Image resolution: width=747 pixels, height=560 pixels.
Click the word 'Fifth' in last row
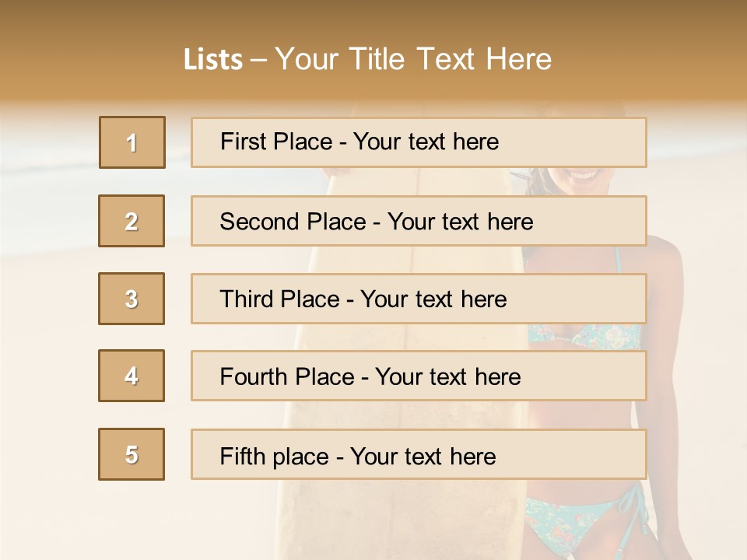tap(244, 456)
